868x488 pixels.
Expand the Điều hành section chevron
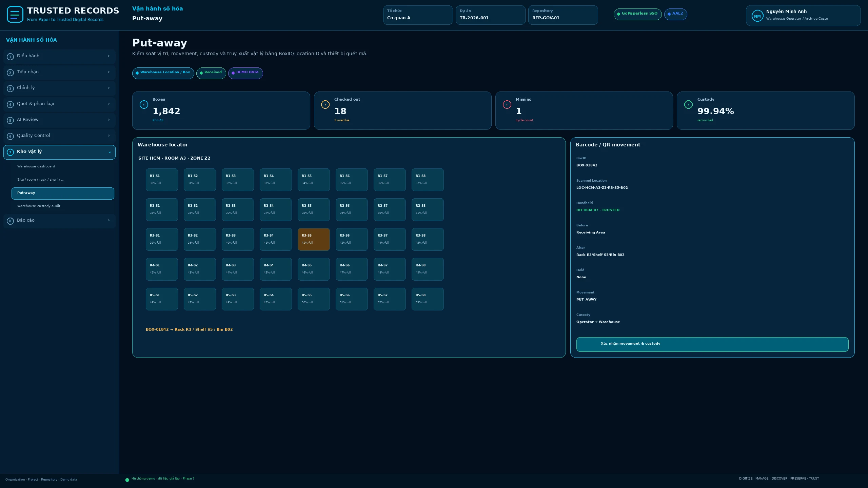[x=109, y=56]
